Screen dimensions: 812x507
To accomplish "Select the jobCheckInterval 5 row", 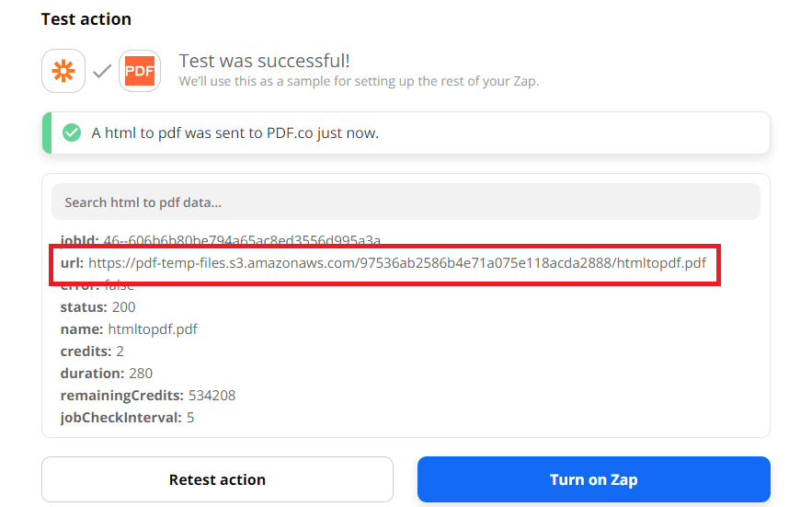I will click(127, 418).
